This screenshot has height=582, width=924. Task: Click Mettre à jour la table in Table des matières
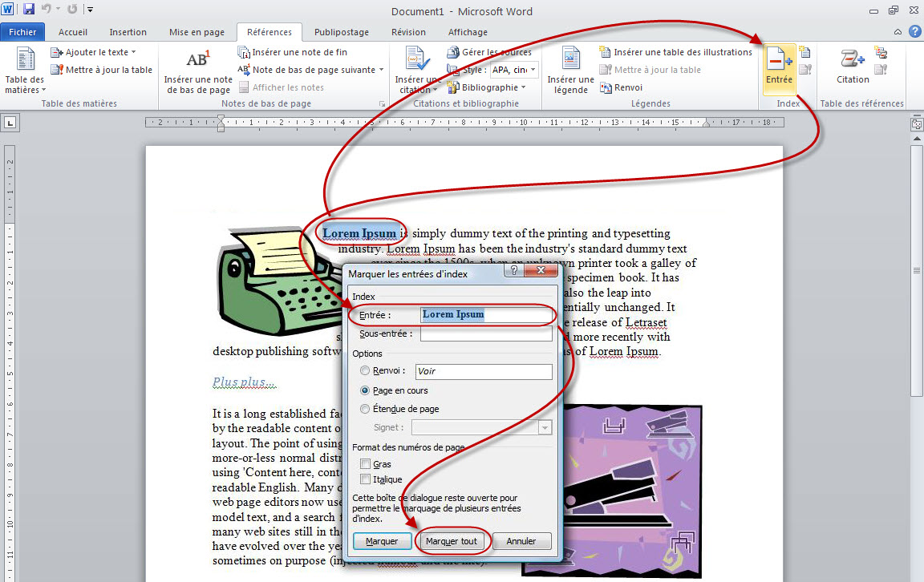click(101, 70)
